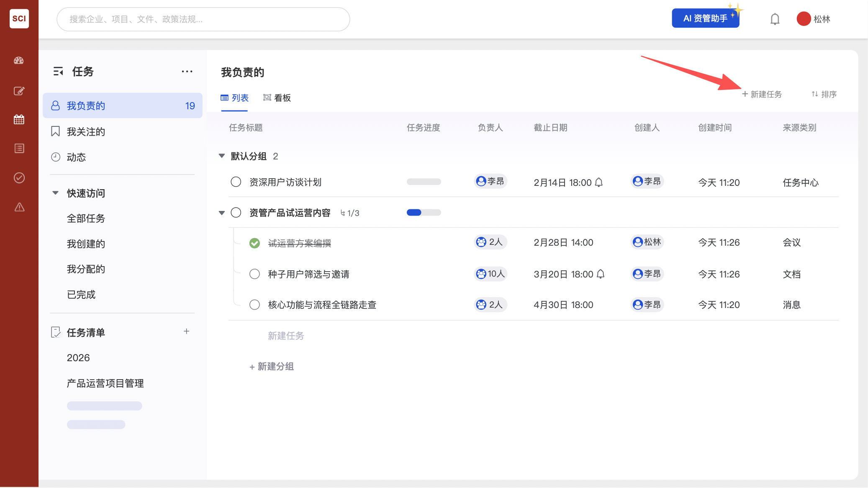
Task: Click the inline 新建任务 input row
Action: tap(286, 336)
